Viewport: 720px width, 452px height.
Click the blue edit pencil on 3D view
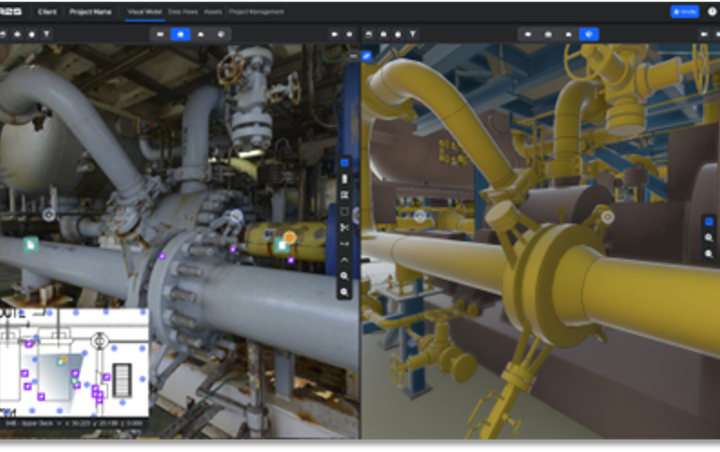click(x=366, y=56)
